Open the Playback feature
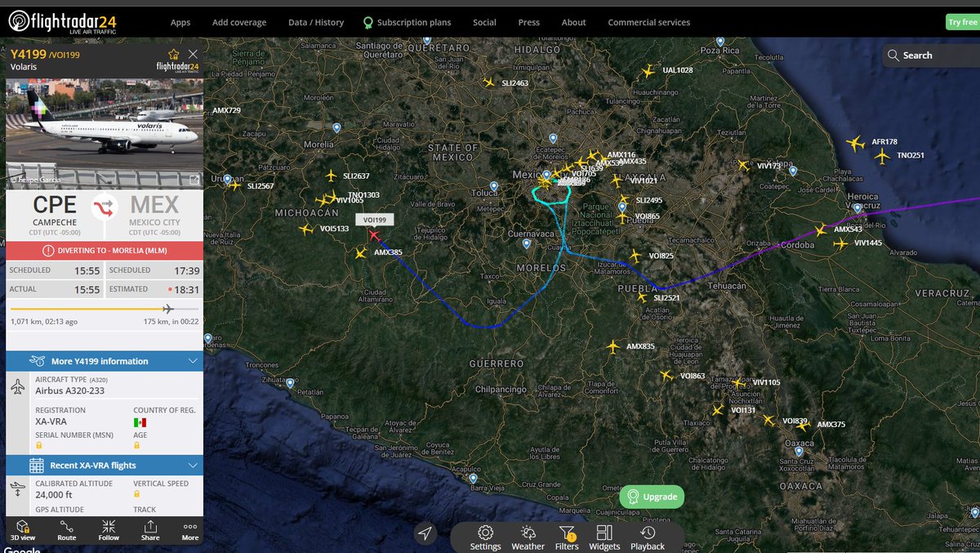This screenshot has height=553, width=980. pyautogui.click(x=648, y=537)
